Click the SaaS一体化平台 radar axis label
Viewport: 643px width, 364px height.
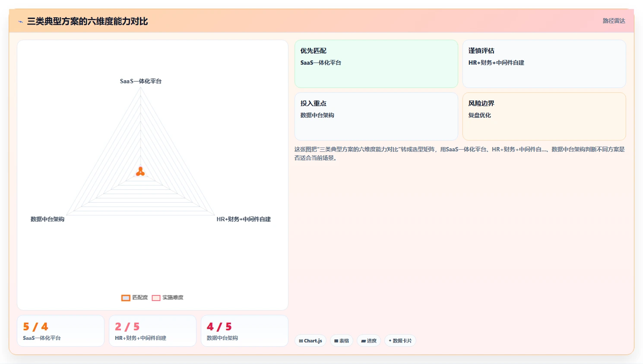141,81
